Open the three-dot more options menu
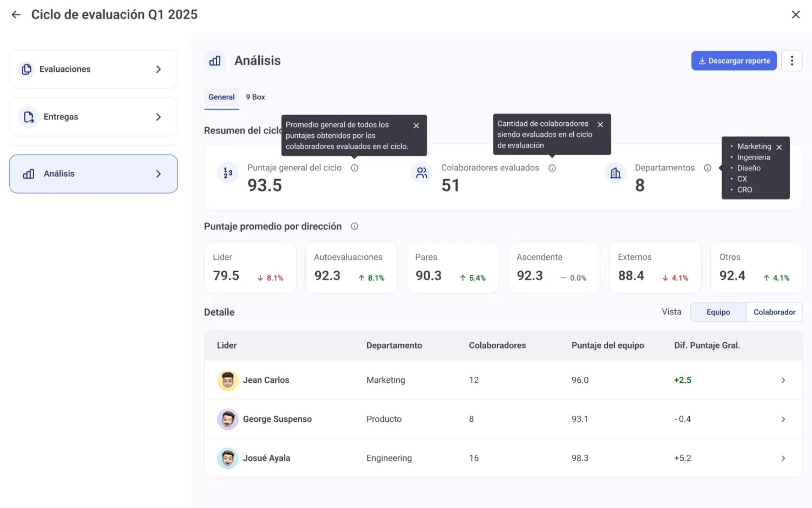 [792, 61]
